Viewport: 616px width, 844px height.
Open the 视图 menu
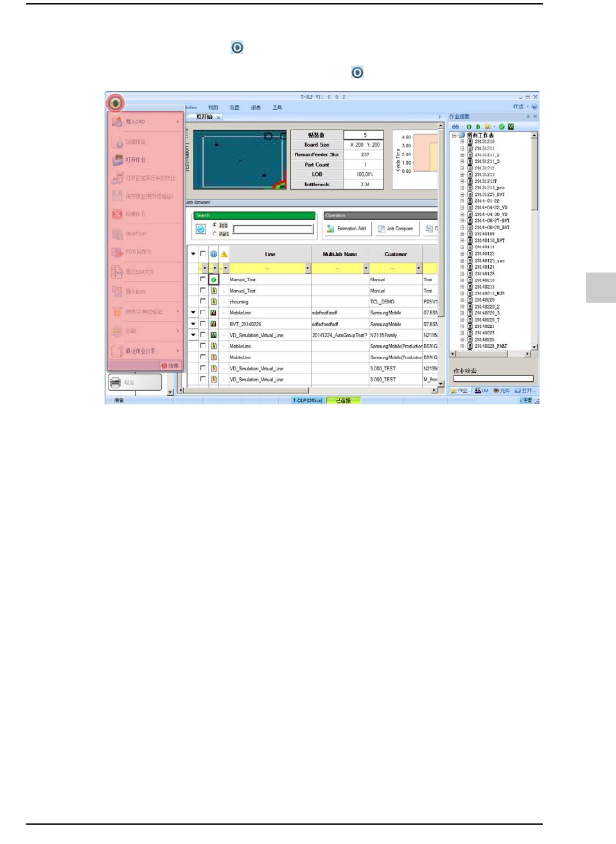pyautogui.click(x=213, y=107)
